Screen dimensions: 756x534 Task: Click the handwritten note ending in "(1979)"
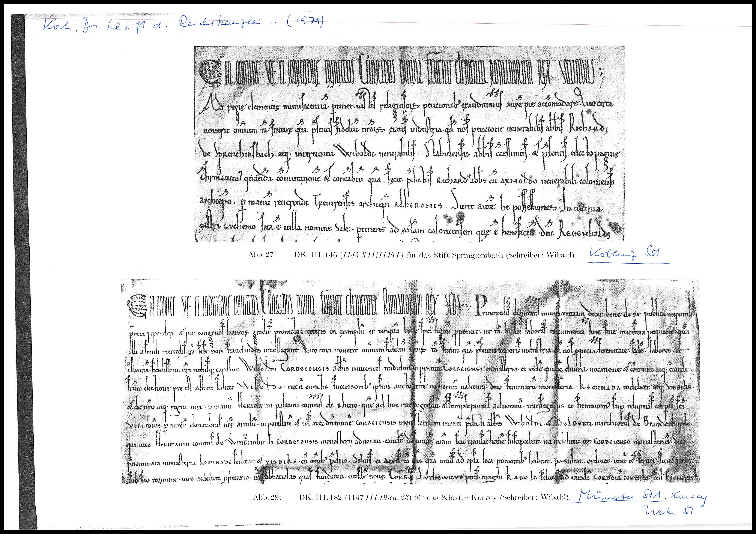pos(184,24)
